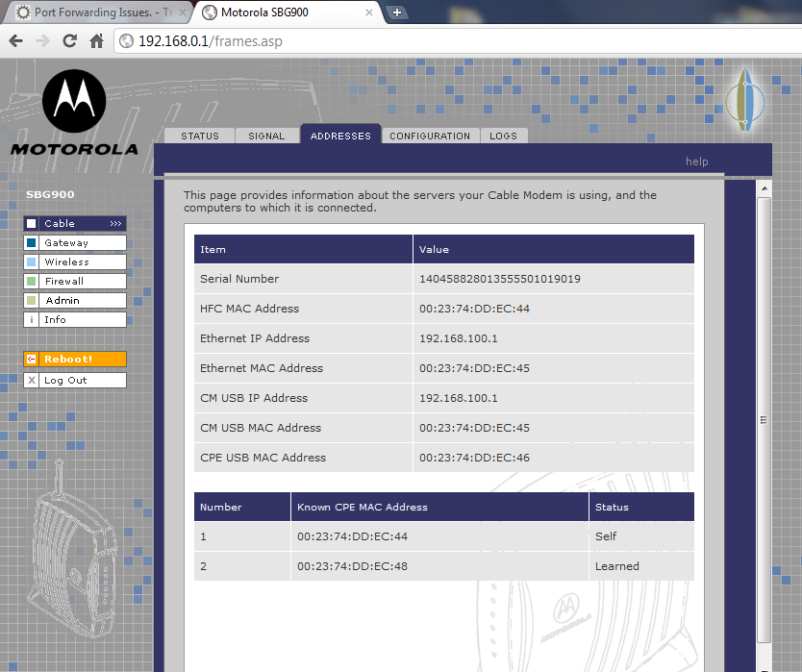Reload the page with the refresh icon
The image size is (802, 672).
[x=69, y=41]
